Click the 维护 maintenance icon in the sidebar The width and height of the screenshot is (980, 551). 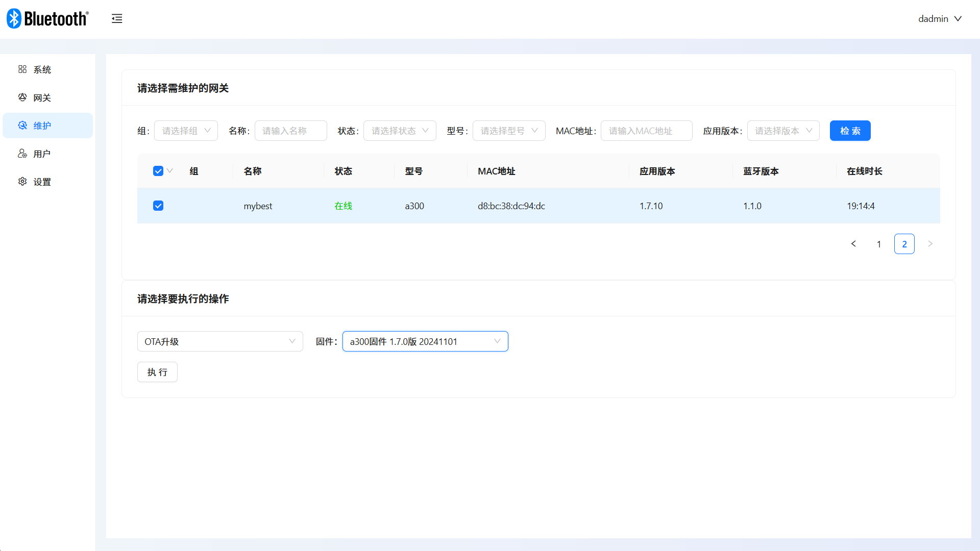coord(22,126)
